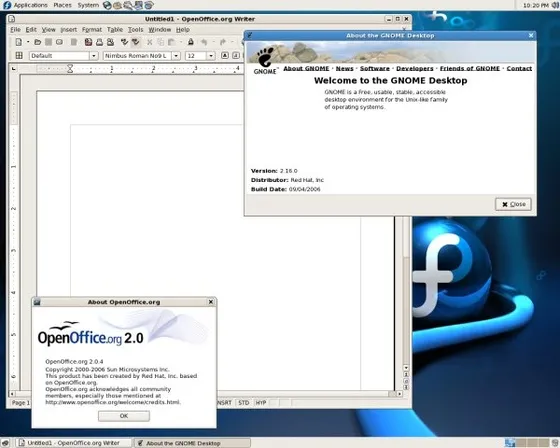This screenshot has width=560, height=448.
Task: Open the Edit menu in Writer
Action: [x=31, y=30]
